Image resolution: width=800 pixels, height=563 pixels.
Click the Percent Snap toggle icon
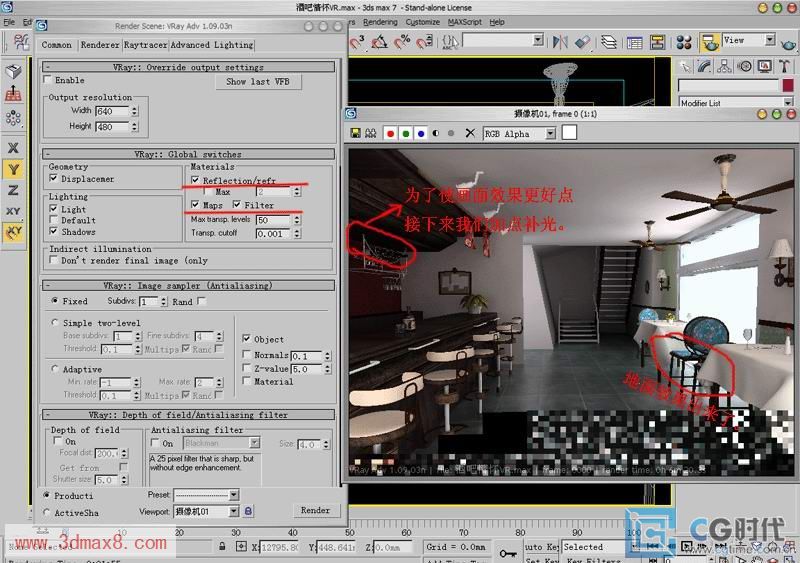coord(402,41)
